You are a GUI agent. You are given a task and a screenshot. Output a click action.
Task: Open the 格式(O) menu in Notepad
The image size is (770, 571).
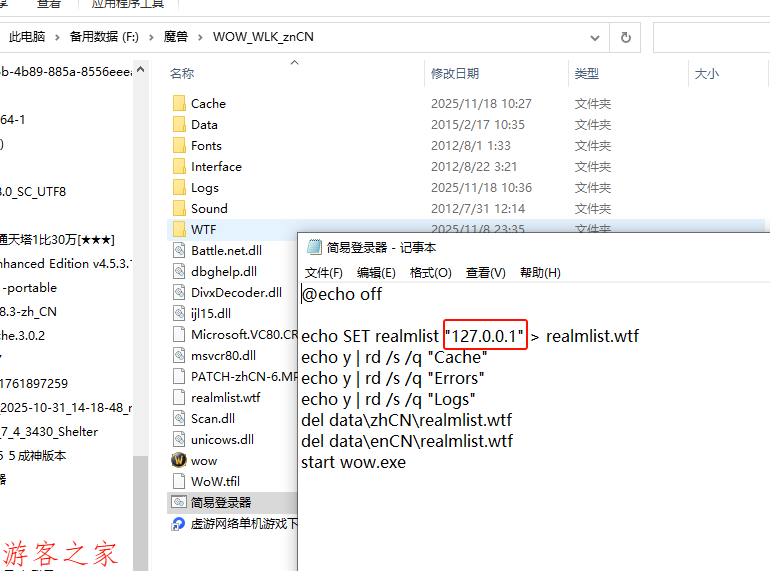click(x=431, y=272)
